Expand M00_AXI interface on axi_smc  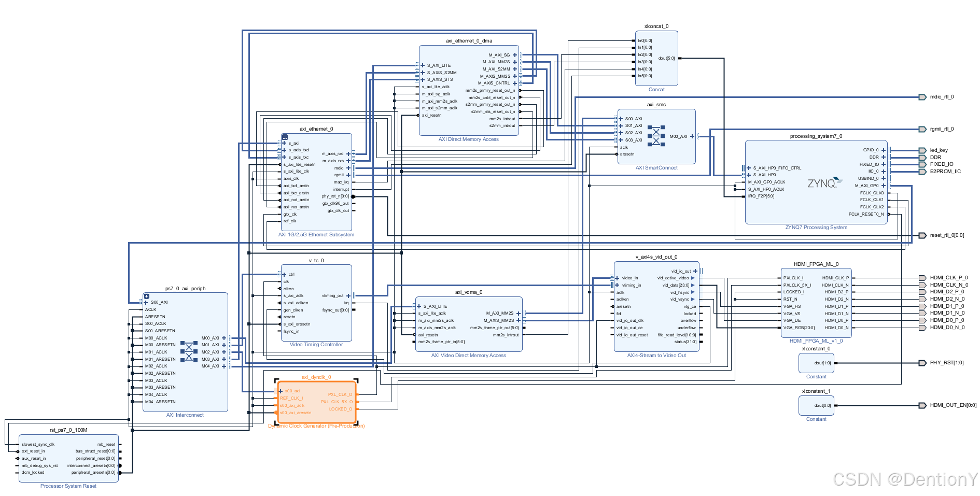692,136
